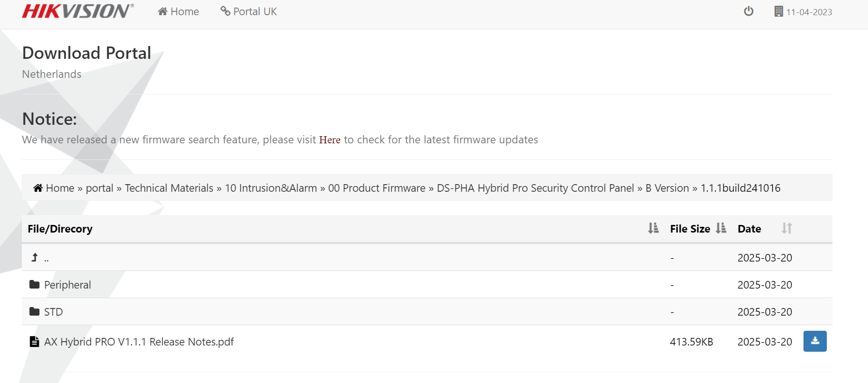Open 00 Product Firmware breadcrumb
868x383 pixels.
click(x=376, y=188)
